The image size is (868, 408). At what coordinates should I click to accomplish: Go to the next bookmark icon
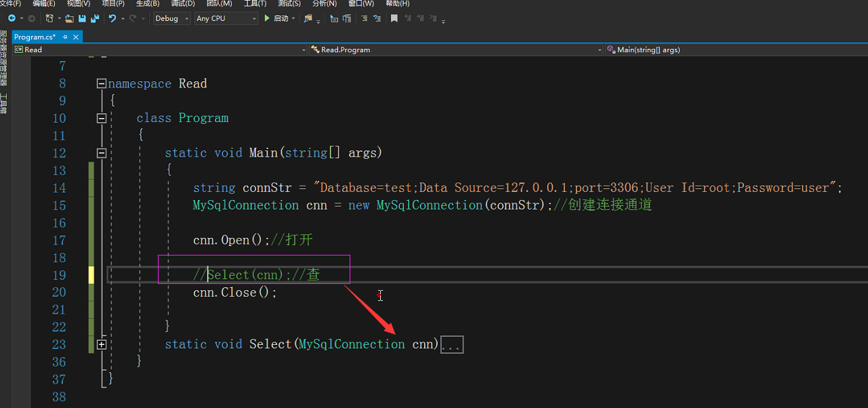421,18
